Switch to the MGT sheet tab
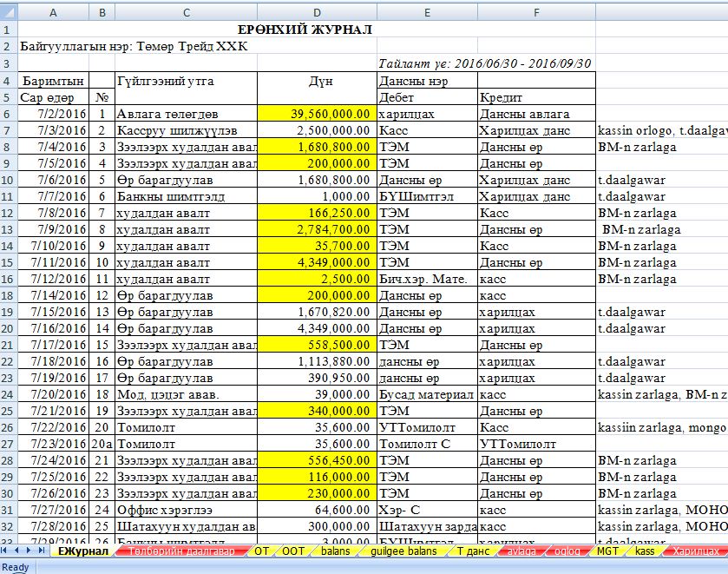Image resolution: width=728 pixels, height=574 pixels. point(607,551)
